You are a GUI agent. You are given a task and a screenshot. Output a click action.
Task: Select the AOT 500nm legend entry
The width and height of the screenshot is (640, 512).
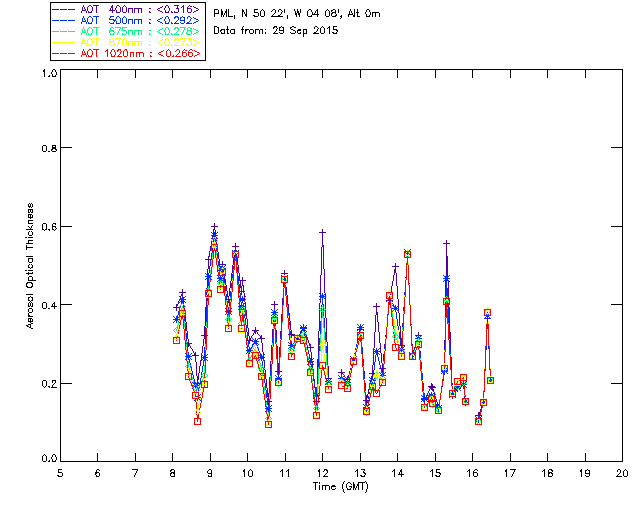pos(146,20)
